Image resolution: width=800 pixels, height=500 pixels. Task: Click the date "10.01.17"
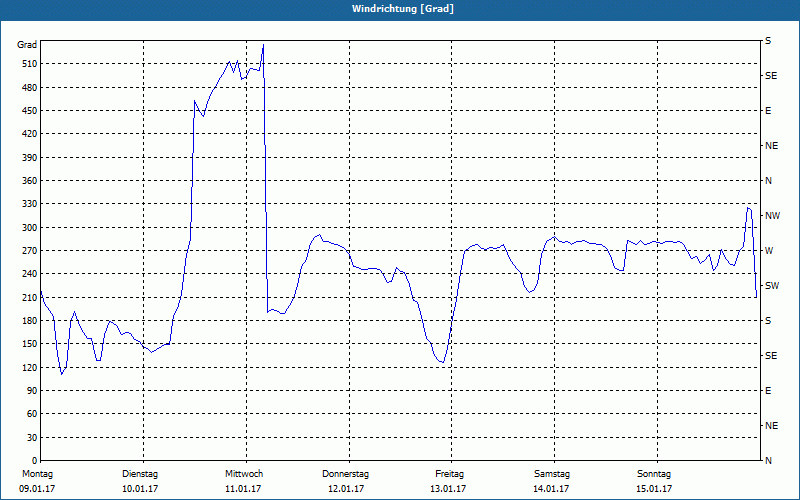click(x=140, y=489)
